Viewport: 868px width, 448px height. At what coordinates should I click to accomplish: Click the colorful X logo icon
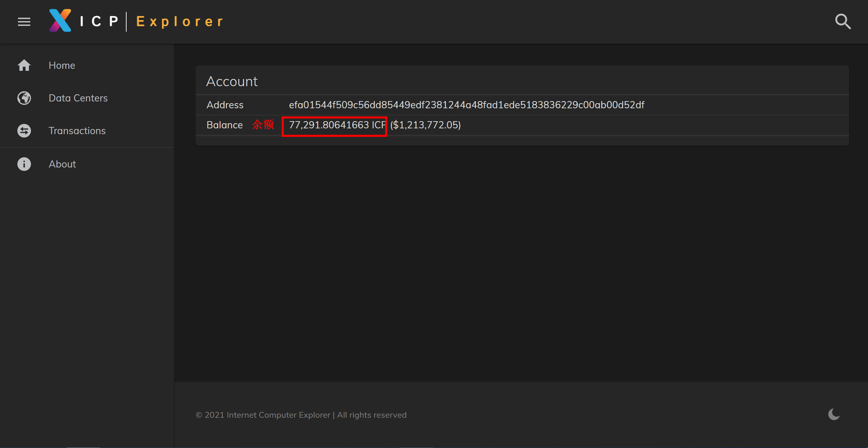[x=60, y=21]
